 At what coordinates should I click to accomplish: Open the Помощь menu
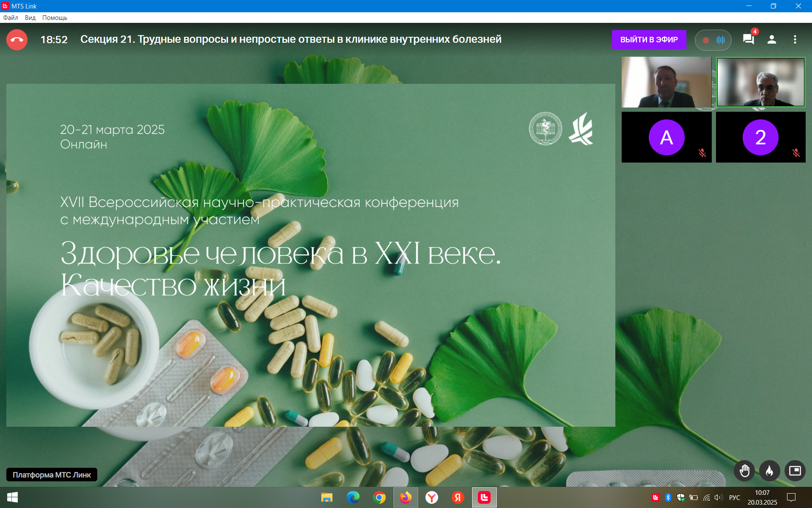click(55, 18)
